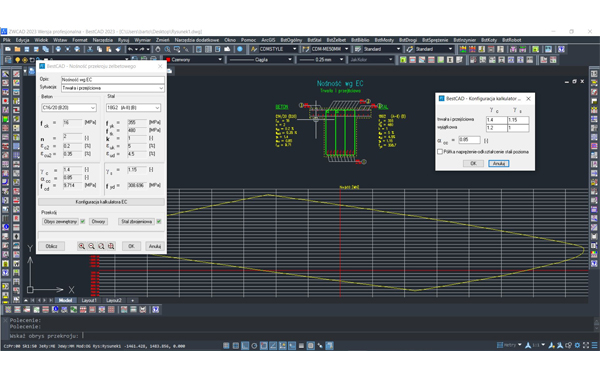Click the text style icon beside CDMSTYLE
The image size is (600, 371).
coord(253,49)
